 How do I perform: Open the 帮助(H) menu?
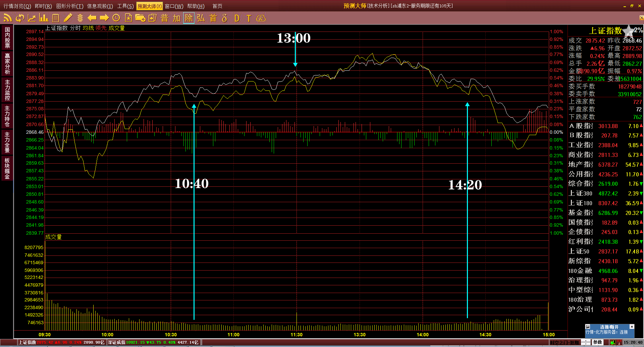(x=196, y=6)
